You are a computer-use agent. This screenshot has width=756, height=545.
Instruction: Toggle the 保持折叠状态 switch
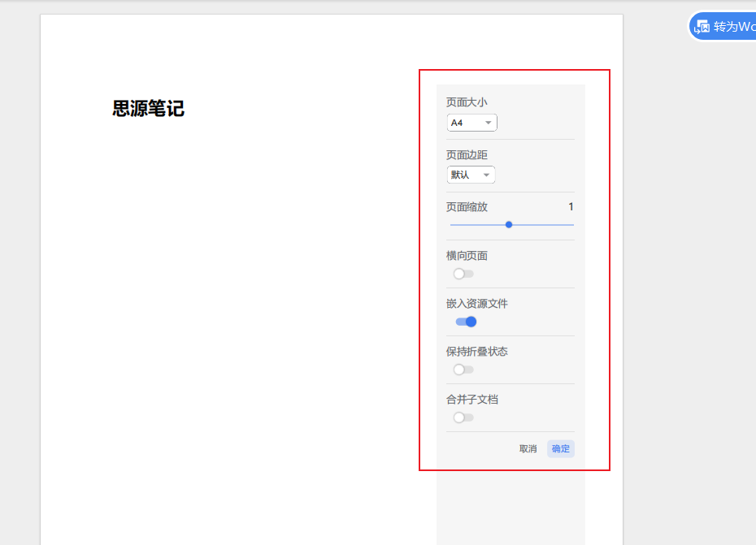tap(463, 370)
